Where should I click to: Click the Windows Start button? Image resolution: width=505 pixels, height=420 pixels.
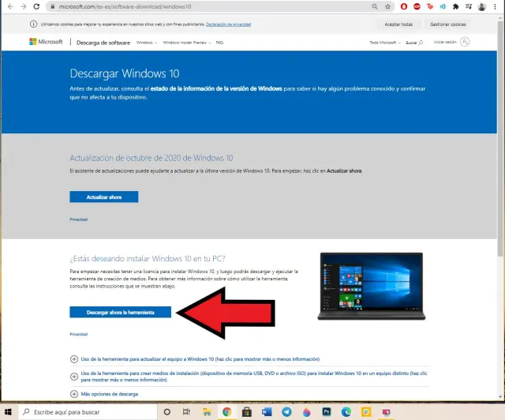[x=8, y=412]
